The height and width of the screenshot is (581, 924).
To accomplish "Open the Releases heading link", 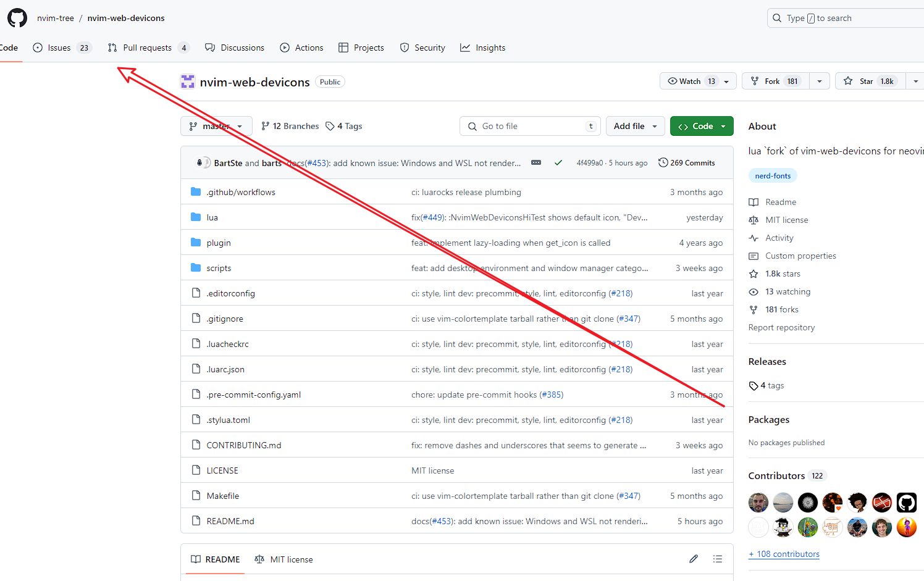I will click(x=767, y=362).
